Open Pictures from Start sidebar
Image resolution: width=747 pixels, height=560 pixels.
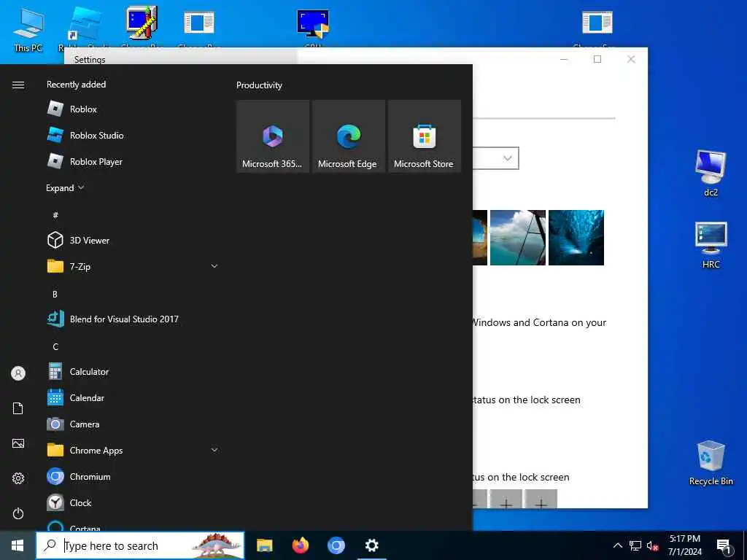pos(18,443)
